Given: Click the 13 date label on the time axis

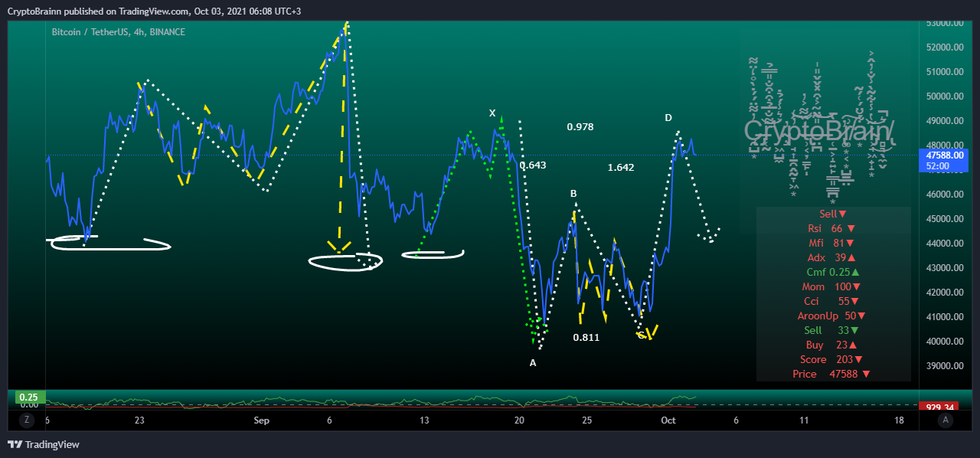Looking at the screenshot, I should (424, 420).
